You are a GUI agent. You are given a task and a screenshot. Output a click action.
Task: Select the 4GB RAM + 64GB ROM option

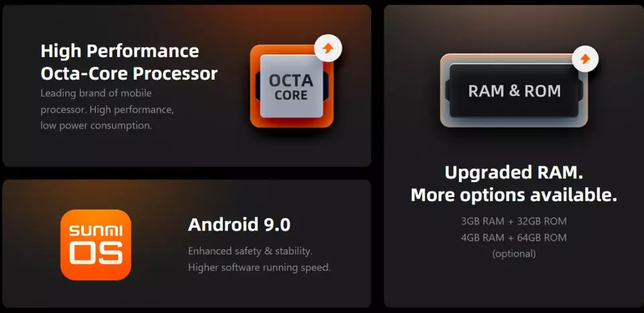pyautogui.click(x=514, y=237)
